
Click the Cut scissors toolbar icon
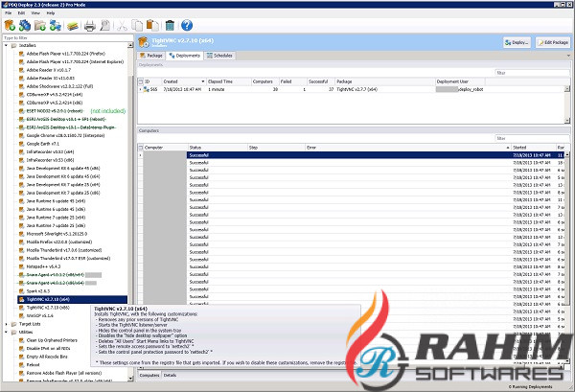[x=122, y=26]
